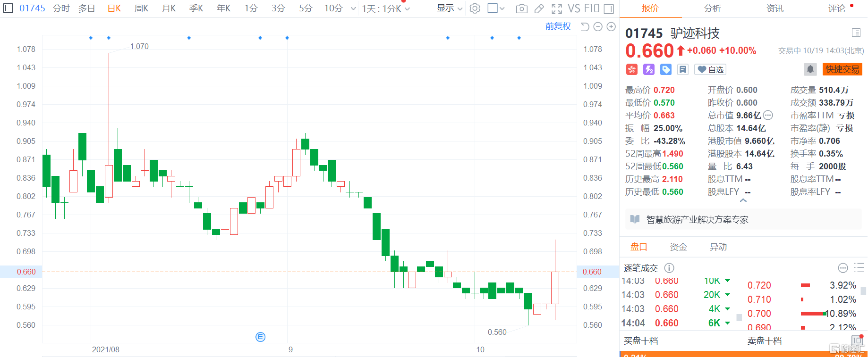
Task: Open the 分析 analysis tab
Action: (712, 8)
